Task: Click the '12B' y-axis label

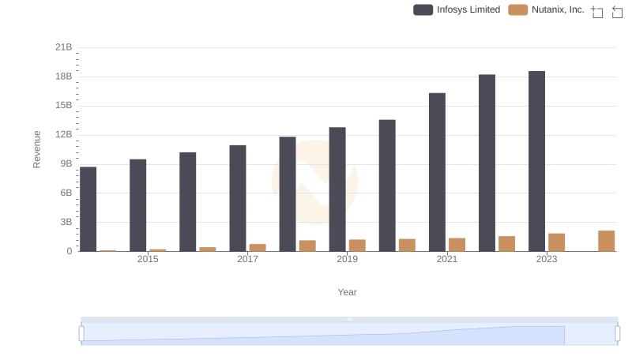Action: tap(64, 134)
